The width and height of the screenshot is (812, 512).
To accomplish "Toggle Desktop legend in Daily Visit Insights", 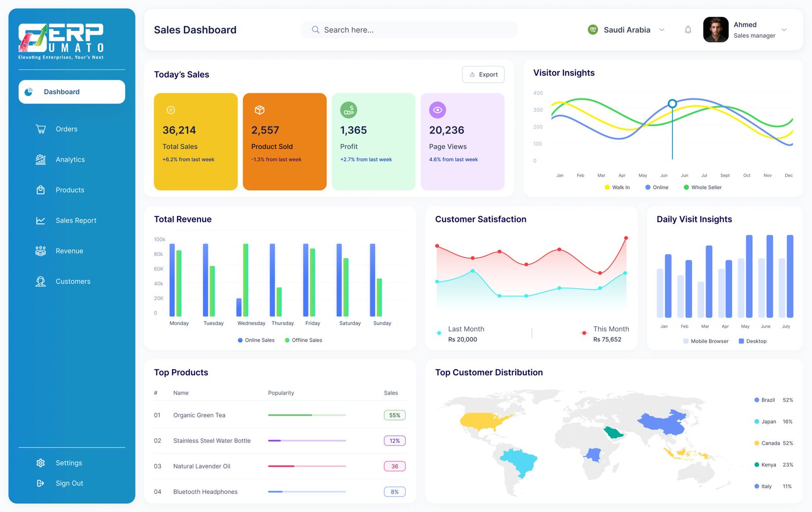I will [x=753, y=341].
